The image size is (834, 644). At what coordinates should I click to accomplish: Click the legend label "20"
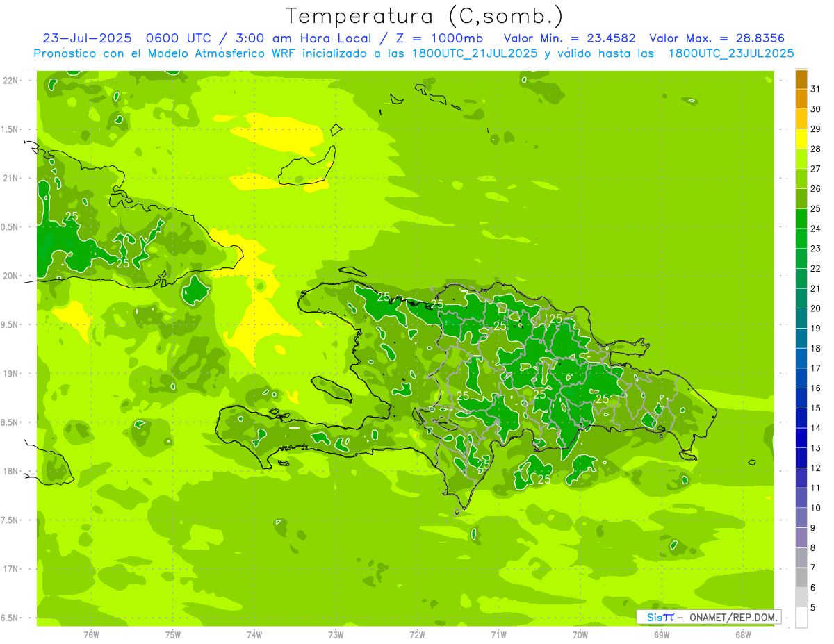coord(815,308)
